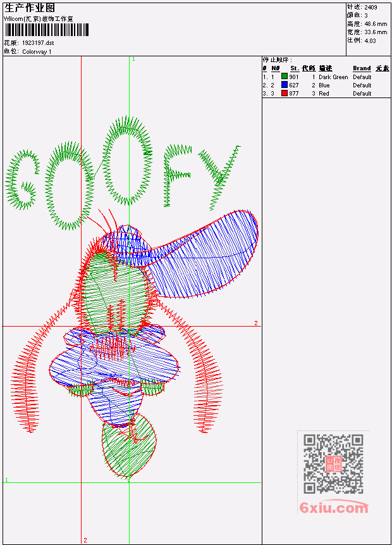Image resolution: width=392 pixels, height=545 pixels.
Task: Click the green marker '1' atop vertical guide
Action: point(133,60)
